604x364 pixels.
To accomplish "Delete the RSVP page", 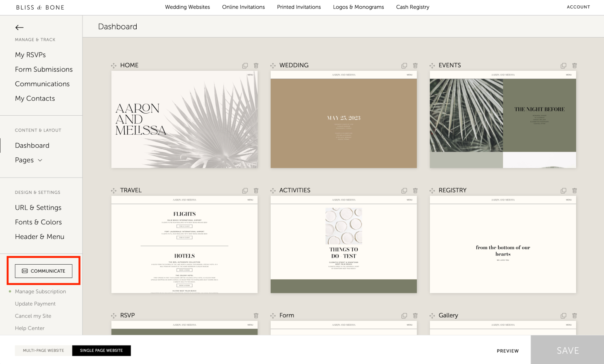I will 256,316.
